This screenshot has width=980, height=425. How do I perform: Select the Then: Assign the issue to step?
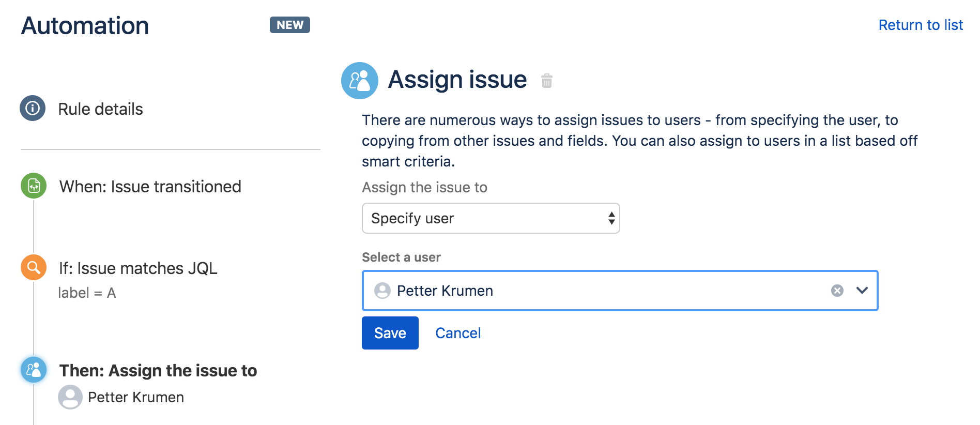click(158, 370)
